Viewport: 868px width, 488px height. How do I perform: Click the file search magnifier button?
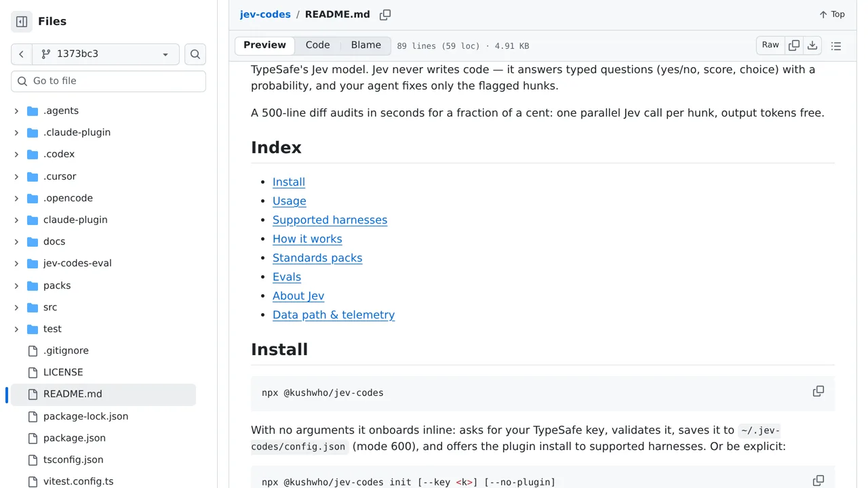[x=195, y=54]
